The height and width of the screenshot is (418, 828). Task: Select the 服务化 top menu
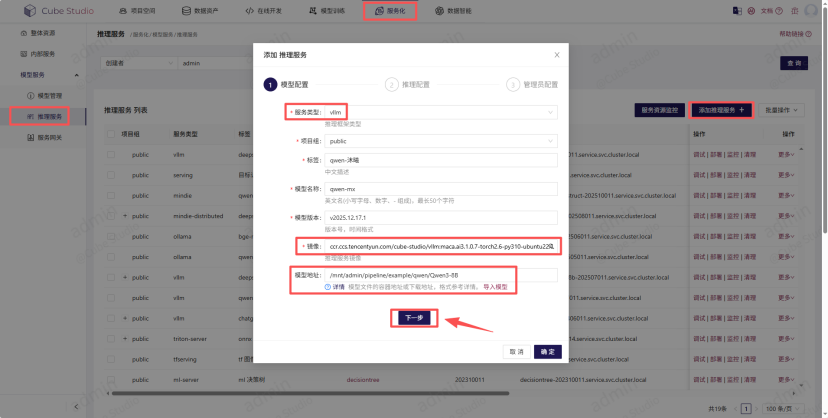point(390,11)
